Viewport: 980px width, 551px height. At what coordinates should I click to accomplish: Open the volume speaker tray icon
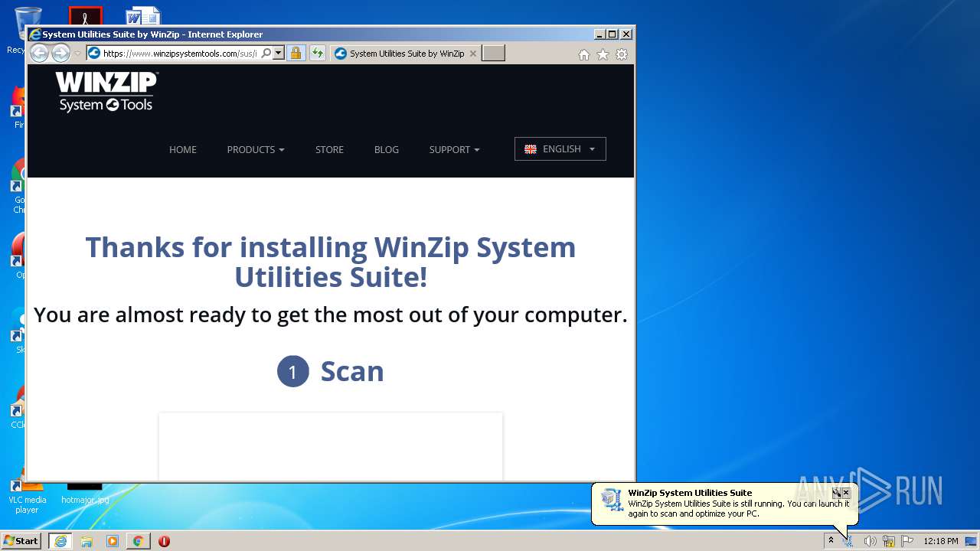870,541
